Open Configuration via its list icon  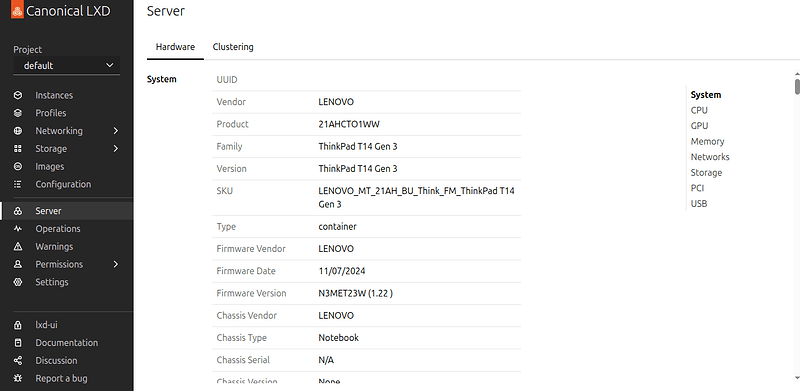pyautogui.click(x=18, y=184)
